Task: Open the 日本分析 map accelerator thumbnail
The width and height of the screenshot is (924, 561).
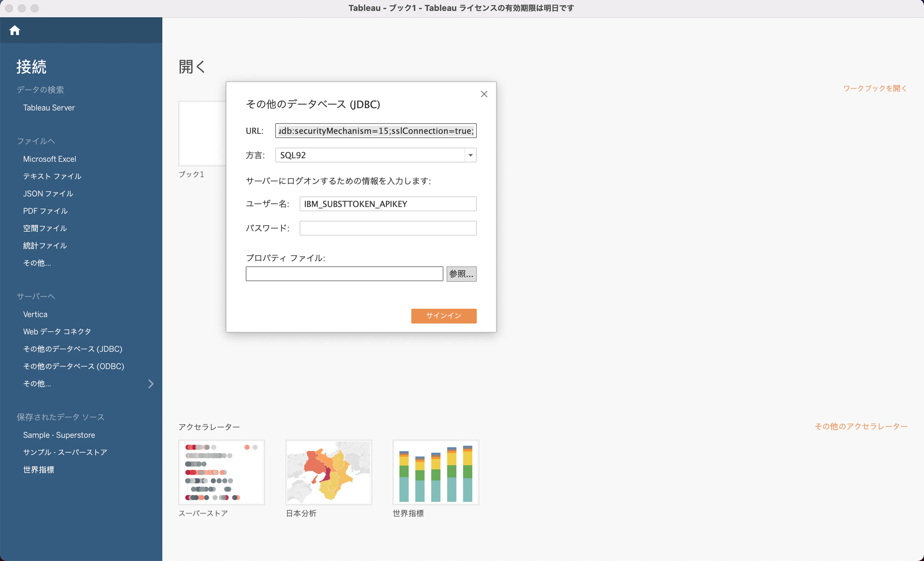Action: click(x=329, y=472)
